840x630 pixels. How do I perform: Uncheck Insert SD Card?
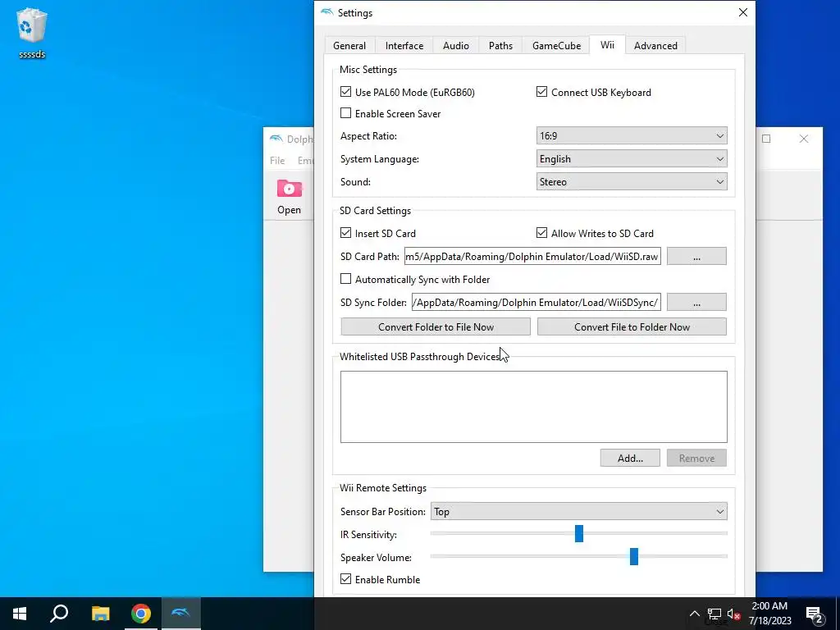pos(345,232)
